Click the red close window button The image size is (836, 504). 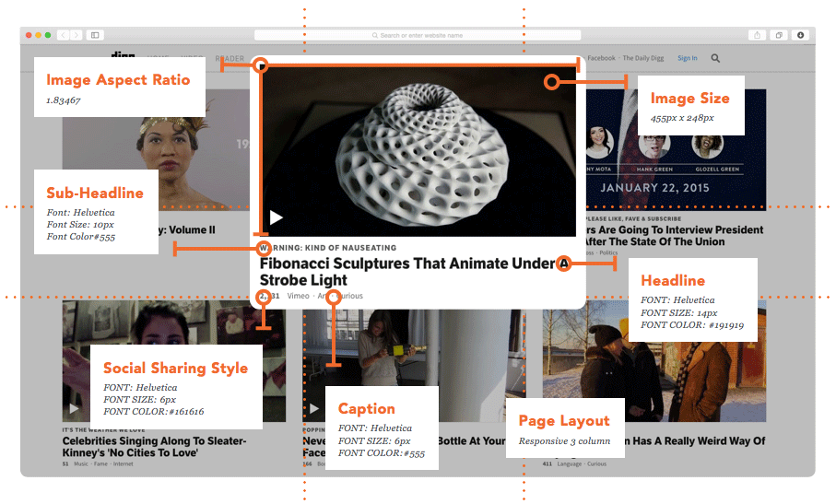tap(29, 35)
